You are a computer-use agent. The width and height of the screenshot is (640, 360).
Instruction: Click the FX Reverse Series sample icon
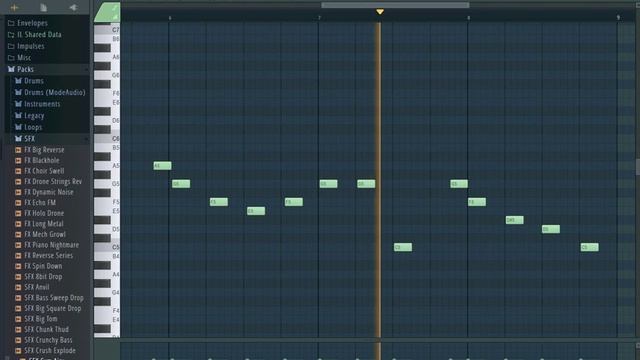click(x=18, y=256)
